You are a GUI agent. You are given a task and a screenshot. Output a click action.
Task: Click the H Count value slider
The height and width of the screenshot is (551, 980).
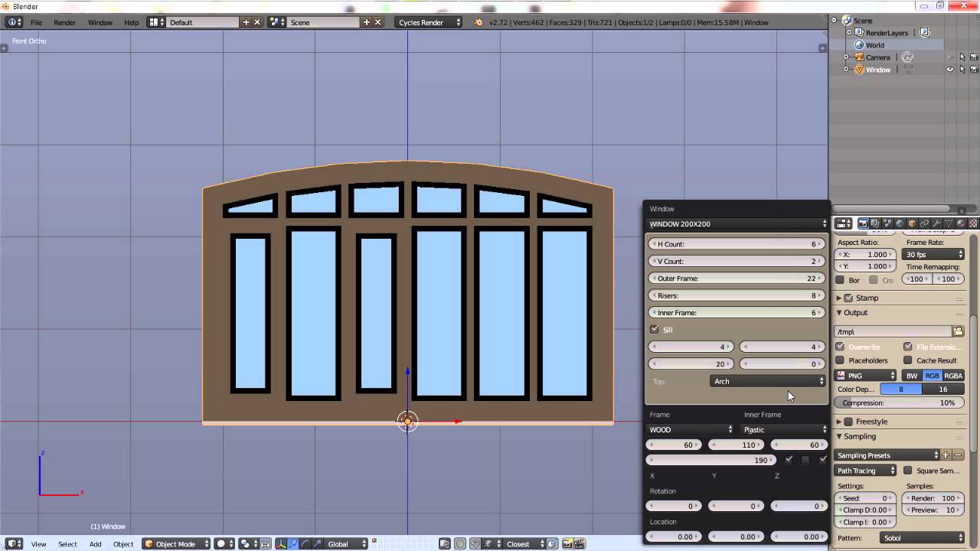[737, 244]
